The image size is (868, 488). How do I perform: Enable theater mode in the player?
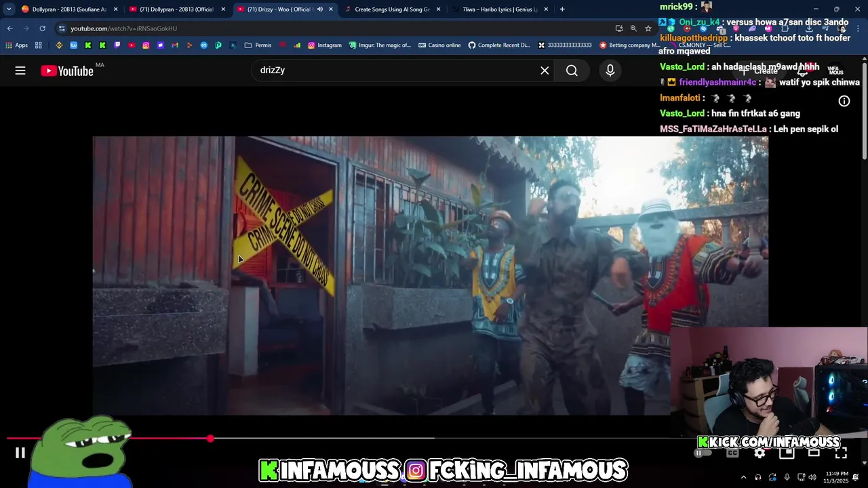[814, 453]
